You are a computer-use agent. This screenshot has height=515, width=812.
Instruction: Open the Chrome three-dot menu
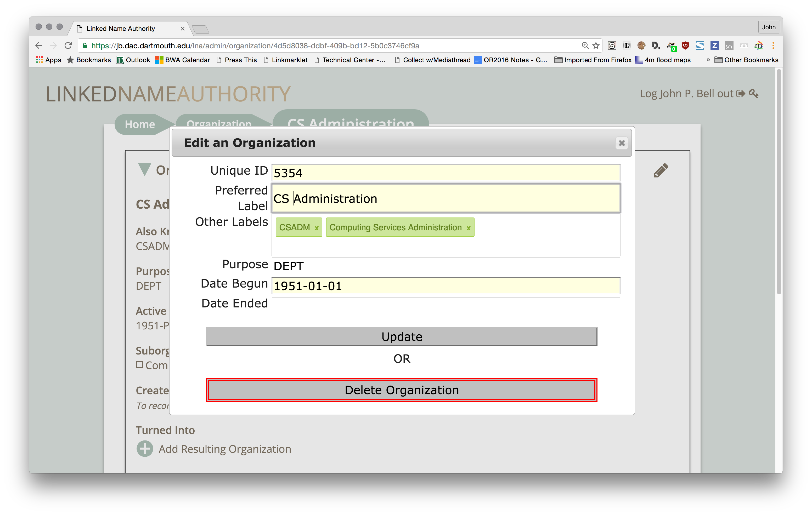773,45
